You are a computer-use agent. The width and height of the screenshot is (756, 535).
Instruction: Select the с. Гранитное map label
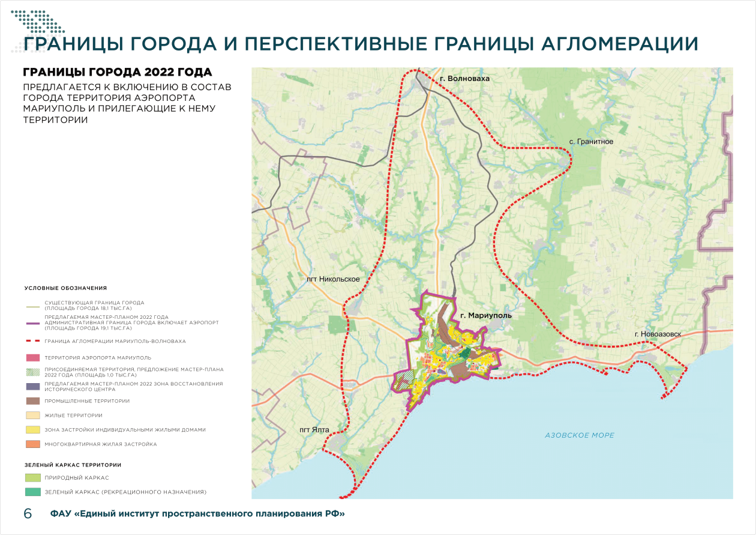[x=591, y=142]
